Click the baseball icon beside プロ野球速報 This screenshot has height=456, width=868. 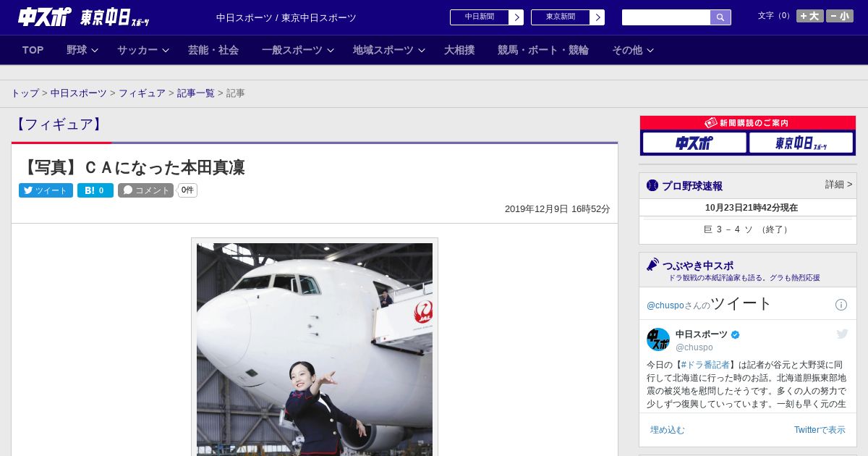pos(652,185)
